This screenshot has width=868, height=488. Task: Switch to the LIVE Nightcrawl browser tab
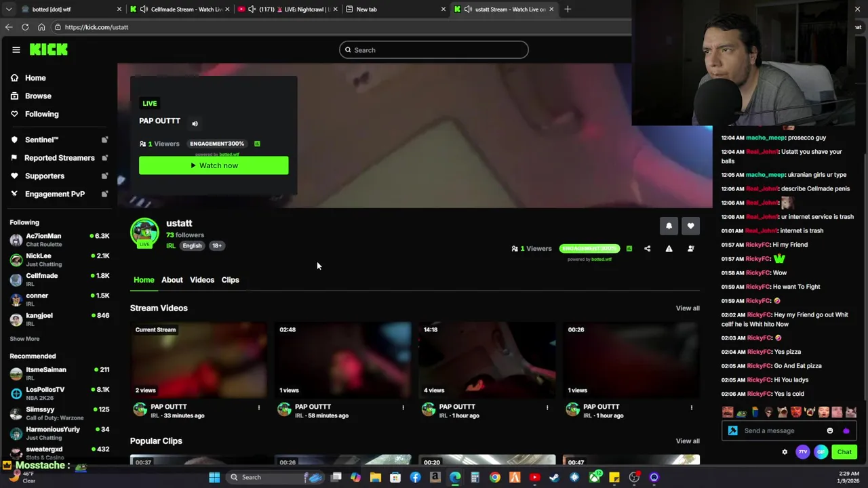coord(288,9)
